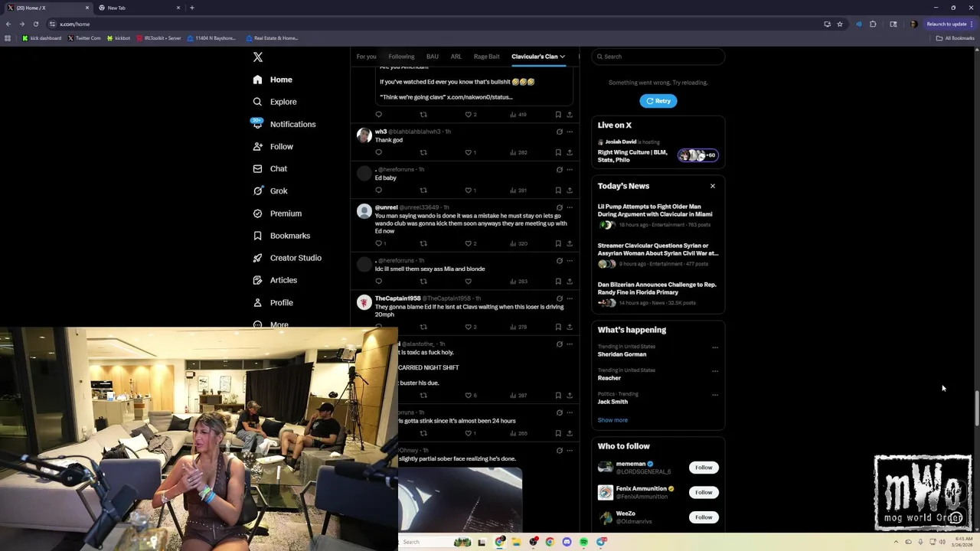Open Bookmarks from the sidebar
This screenshot has width=980, height=551.
tap(281, 236)
